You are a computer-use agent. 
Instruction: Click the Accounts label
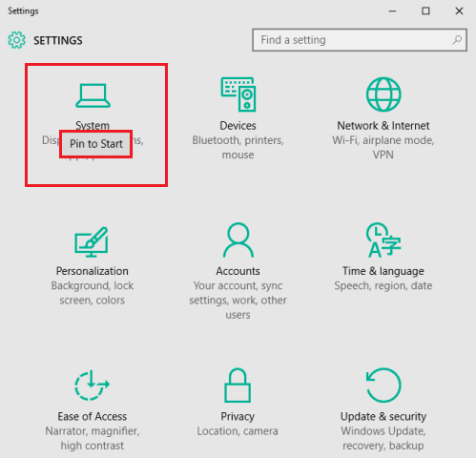238,271
